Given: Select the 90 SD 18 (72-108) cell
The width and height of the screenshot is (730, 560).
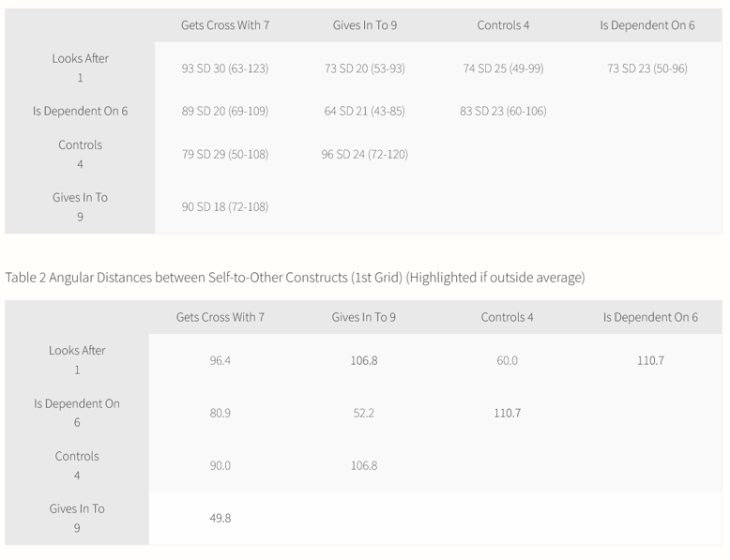Looking at the screenshot, I should [225, 206].
